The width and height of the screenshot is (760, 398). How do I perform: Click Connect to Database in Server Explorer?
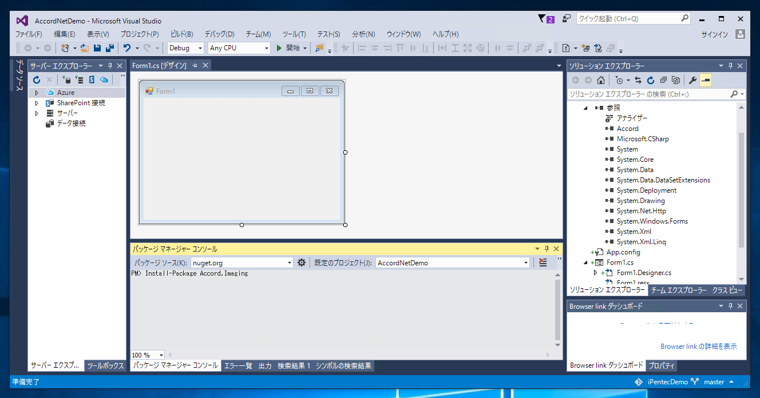pos(66,80)
